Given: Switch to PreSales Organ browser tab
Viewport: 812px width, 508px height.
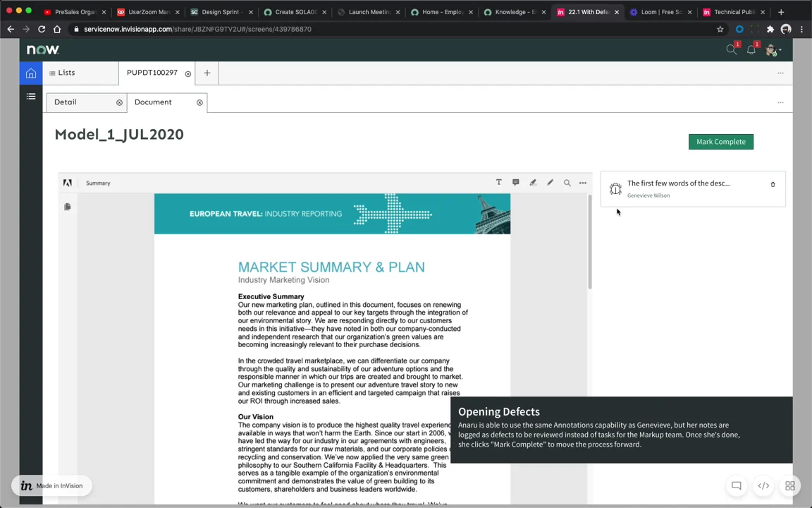Looking at the screenshot, I should pos(75,12).
